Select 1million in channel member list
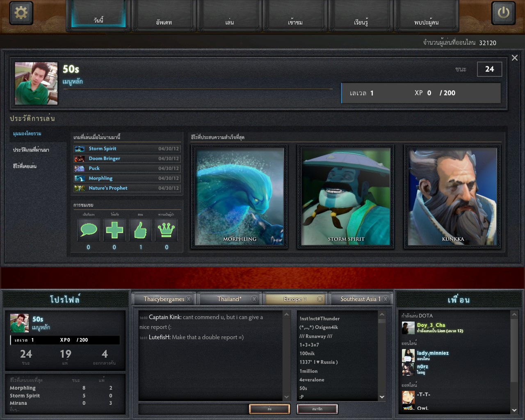Screen dimensions: 525x420 click(308, 371)
